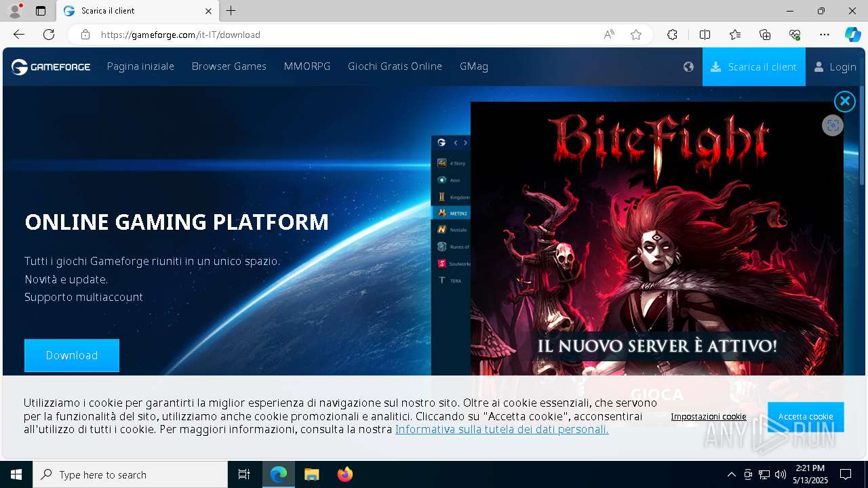This screenshot has width=868, height=488.
Task: Select Nostale in client game list
Action: pyautogui.click(x=451, y=230)
